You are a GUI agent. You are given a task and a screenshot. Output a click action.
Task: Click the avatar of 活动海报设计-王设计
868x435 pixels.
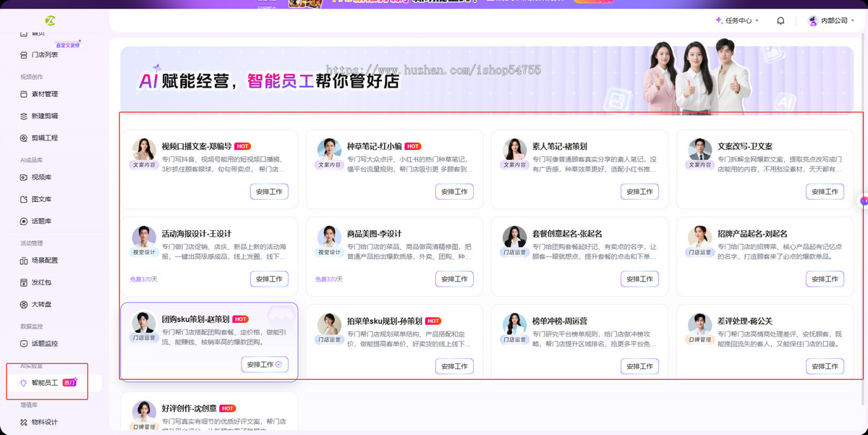[144, 237]
